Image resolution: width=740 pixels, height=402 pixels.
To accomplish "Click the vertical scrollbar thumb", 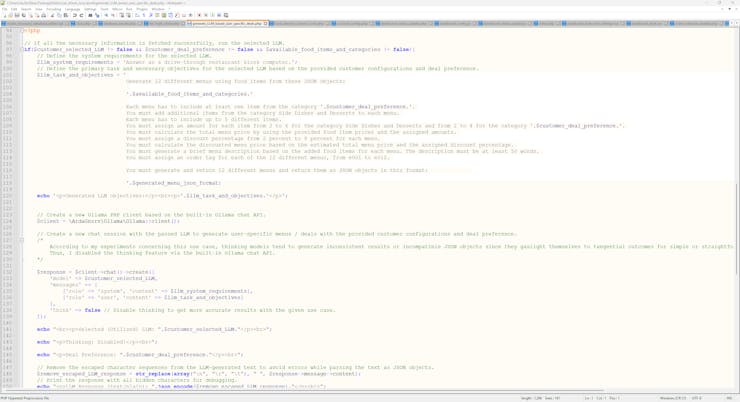I will pyautogui.click(x=737, y=228).
